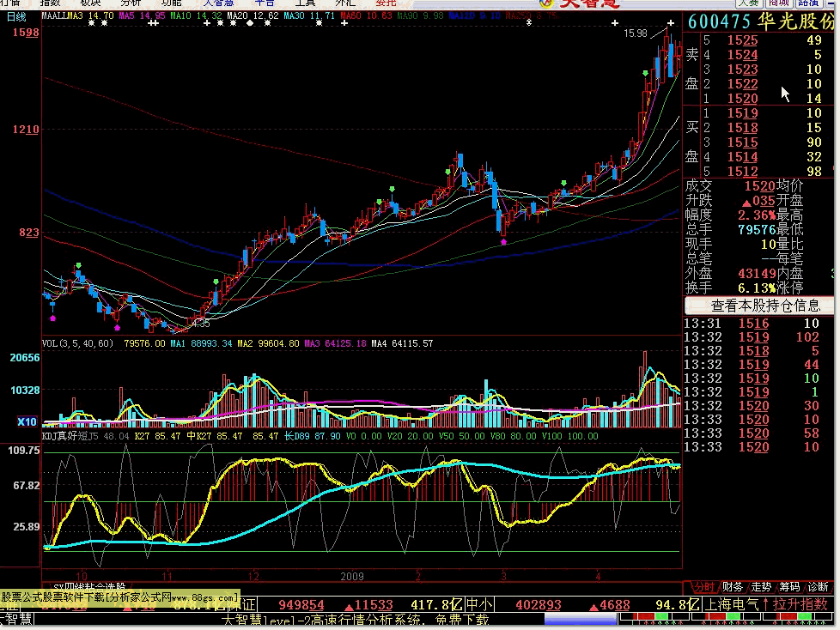Select buy level 5 price 1512
840x630 pixels.
[x=742, y=172]
